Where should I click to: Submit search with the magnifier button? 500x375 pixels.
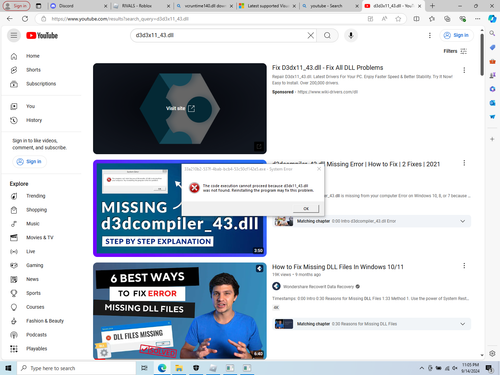coord(327,35)
